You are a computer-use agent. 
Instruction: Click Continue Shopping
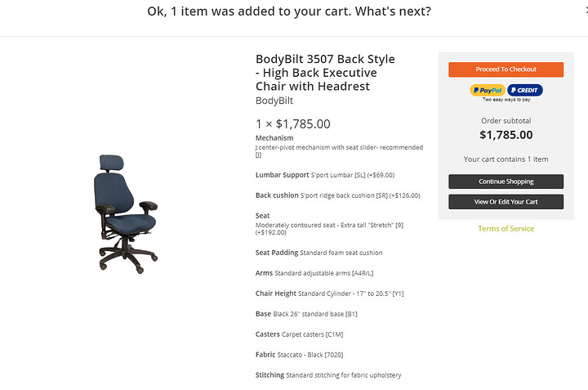(506, 182)
